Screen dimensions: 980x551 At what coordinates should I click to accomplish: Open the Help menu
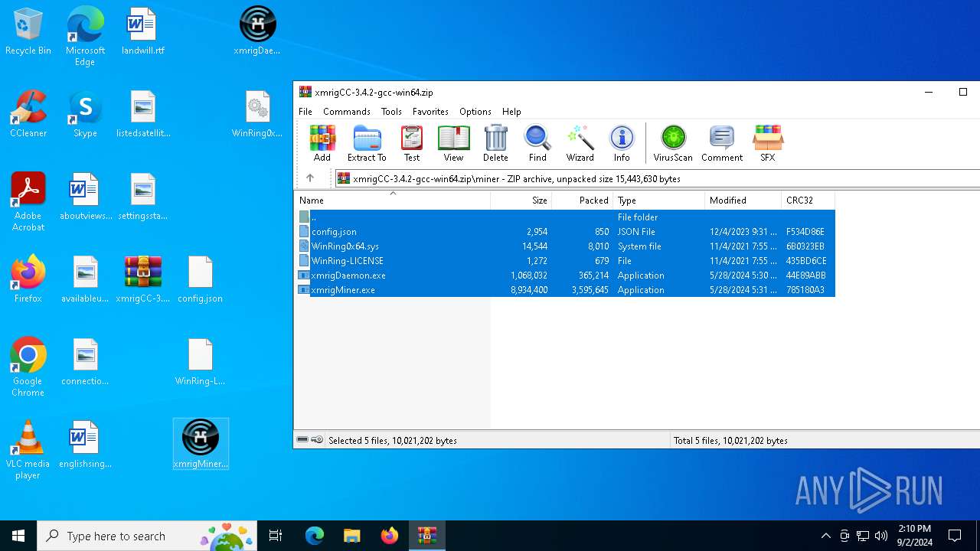click(x=511, y=112)
